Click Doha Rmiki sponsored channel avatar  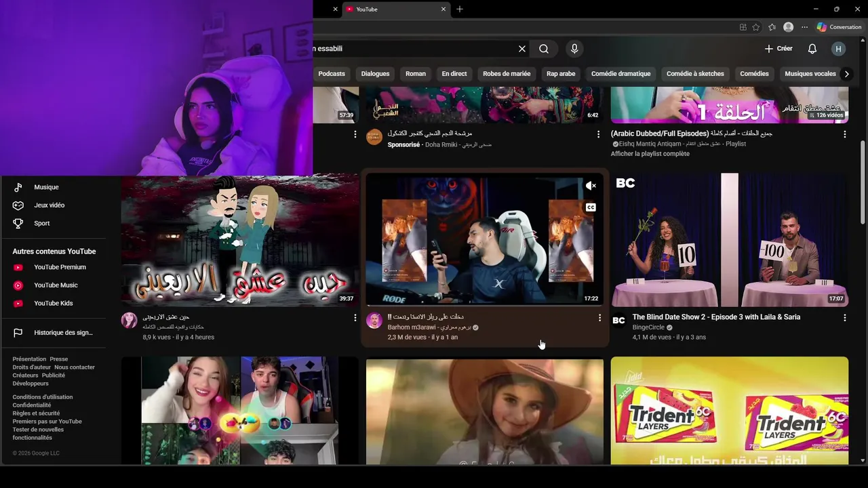click(374, 137)
